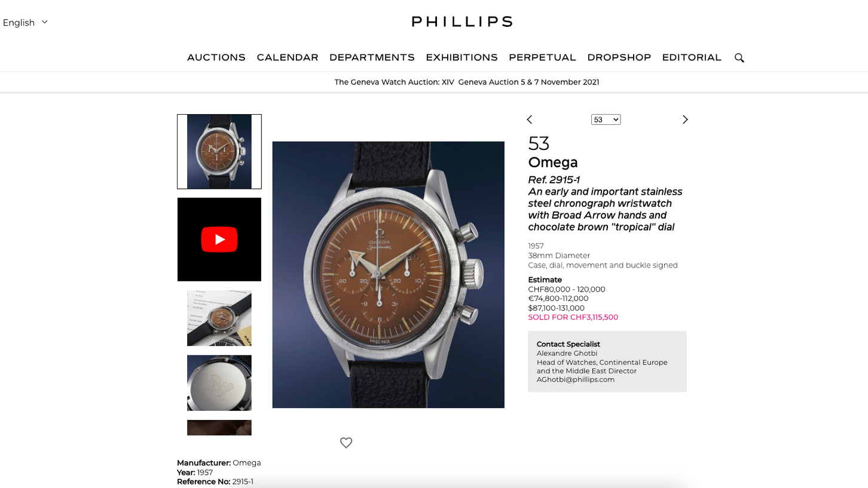
Task: Open the Perpetual section
Action: 542,57
